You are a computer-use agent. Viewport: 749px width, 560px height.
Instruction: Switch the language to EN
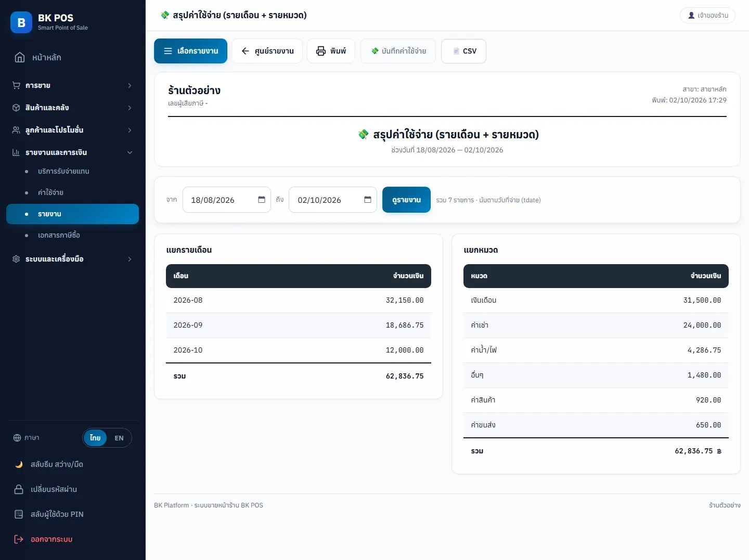[119, 438]
